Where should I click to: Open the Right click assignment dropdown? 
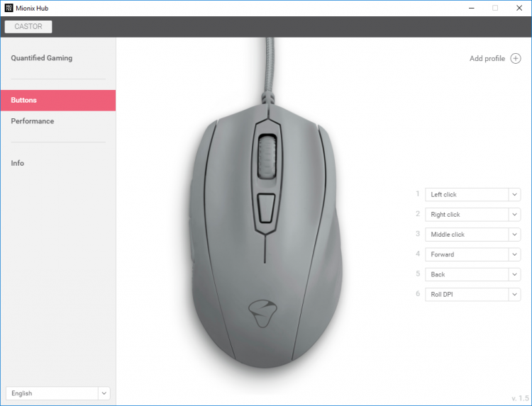tap(472, 215)
